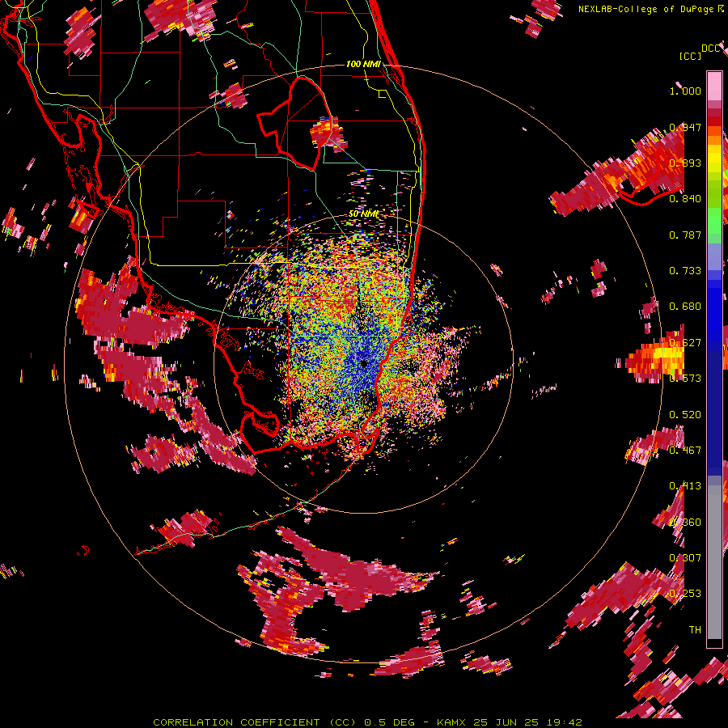Screen dimensions: 728x728
Task: Click the 100 NMI range ring label
Action: click(x=363, y=64)
